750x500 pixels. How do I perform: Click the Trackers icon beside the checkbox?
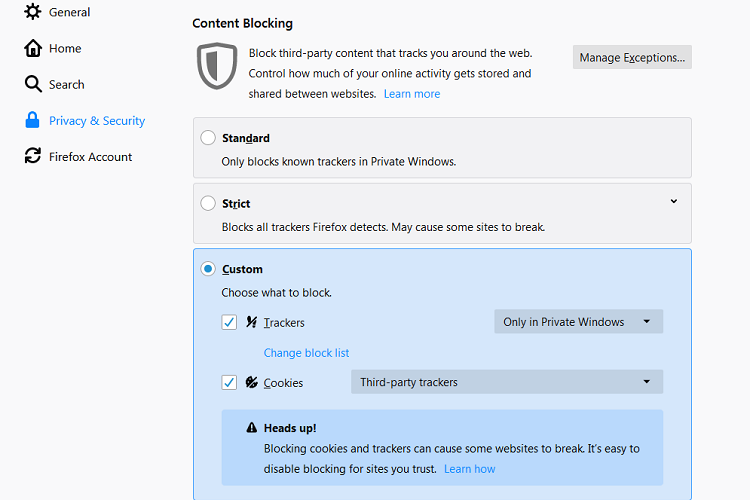pos(252,323)
